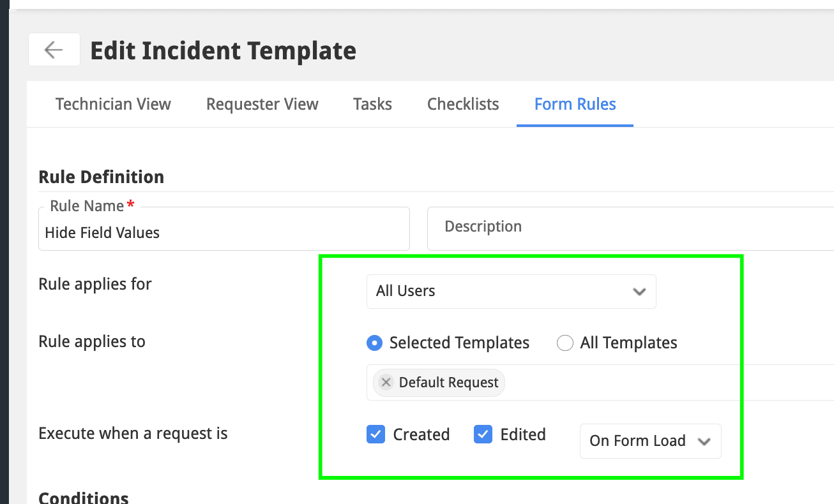Enable the Created checkbox

click(x=376, y=434)
